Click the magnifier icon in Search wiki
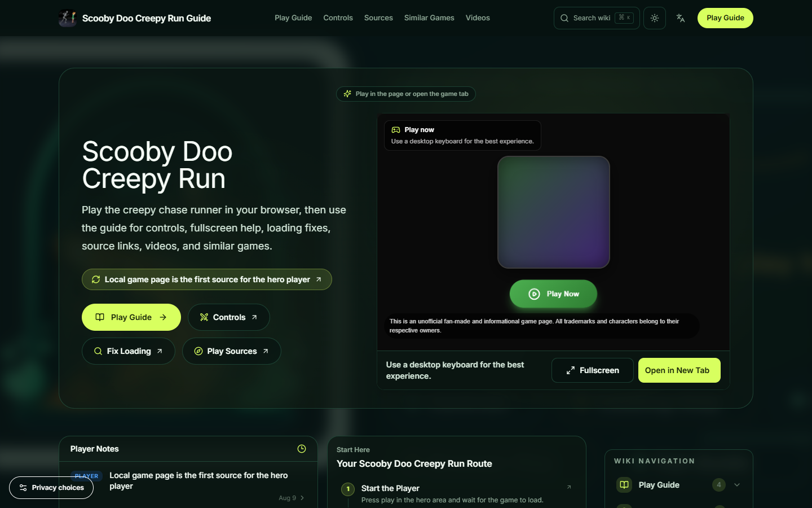This screenshot has width=812, height=508. [564, 18]
